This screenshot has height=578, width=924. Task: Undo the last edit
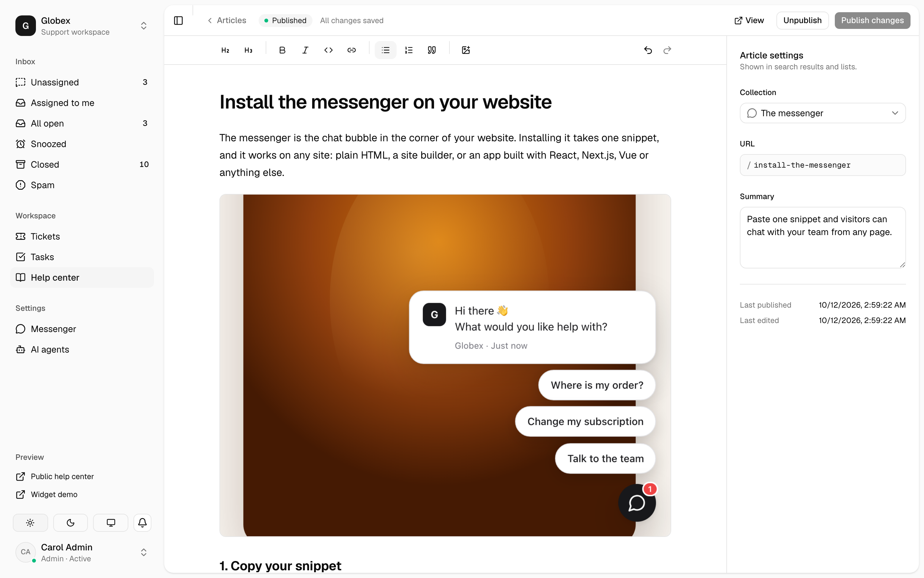[x=648, y=50]
